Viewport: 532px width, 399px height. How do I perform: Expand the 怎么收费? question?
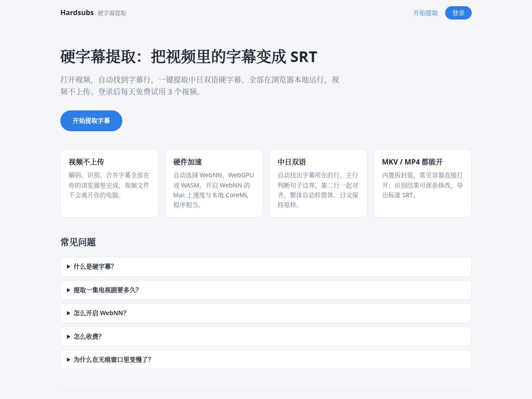(x=266, y=336)
